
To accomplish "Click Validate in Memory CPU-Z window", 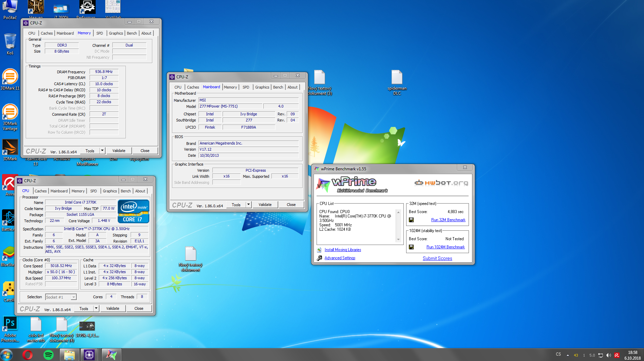I will pyautogui.click(x=119, y=151).
